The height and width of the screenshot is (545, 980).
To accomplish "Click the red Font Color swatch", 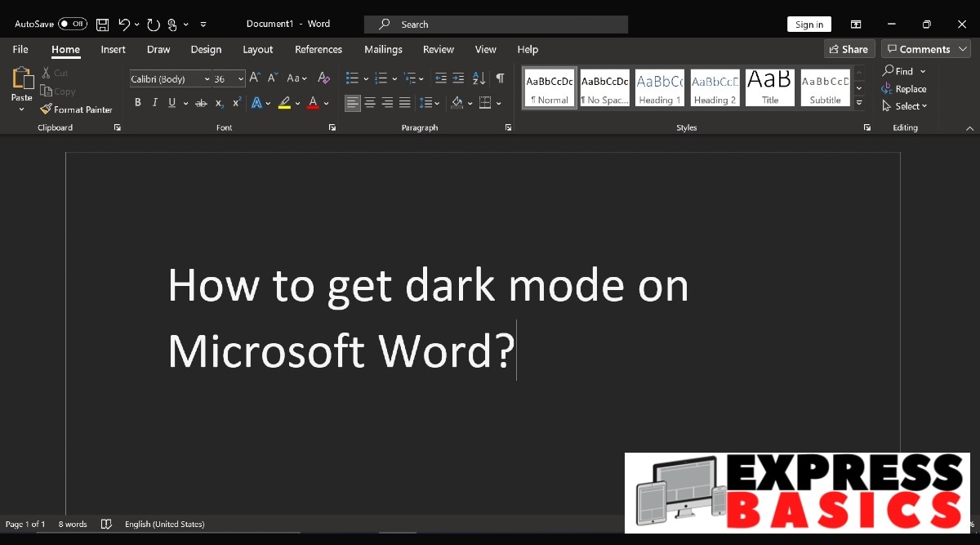I will pyautogui.click(x=313, y=103).
